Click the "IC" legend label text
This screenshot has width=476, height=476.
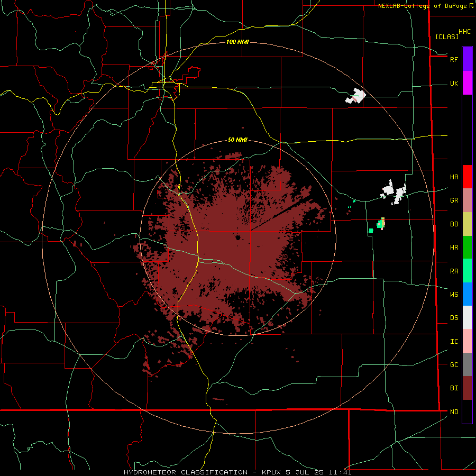click(x=454, y=342)
